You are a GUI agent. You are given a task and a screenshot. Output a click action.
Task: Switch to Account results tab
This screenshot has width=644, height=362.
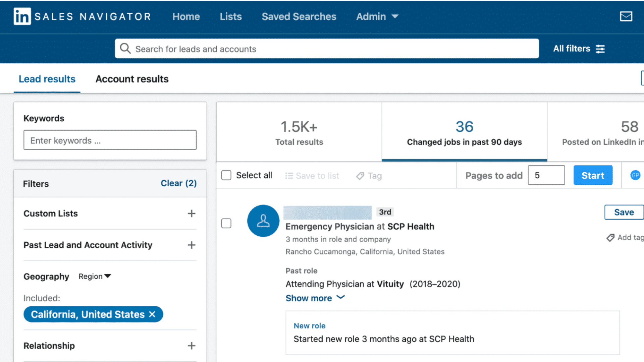132,79
